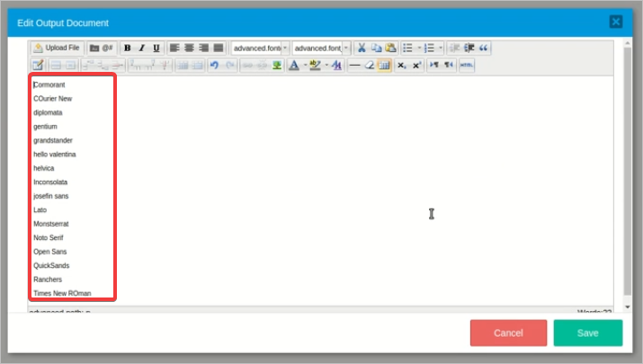
Task: Click the Undo arrow icon
Action: pyautogui.click(x=214, y=65)
